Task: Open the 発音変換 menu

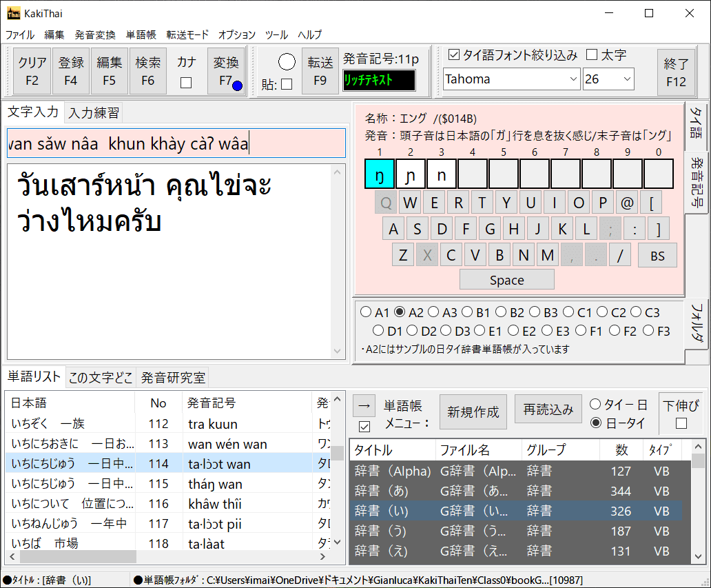Action: pos(95,34)
